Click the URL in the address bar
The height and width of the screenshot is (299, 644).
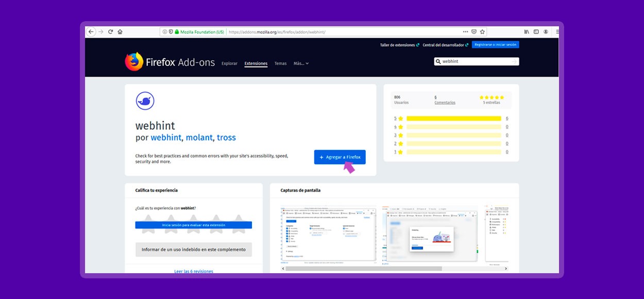277,32
